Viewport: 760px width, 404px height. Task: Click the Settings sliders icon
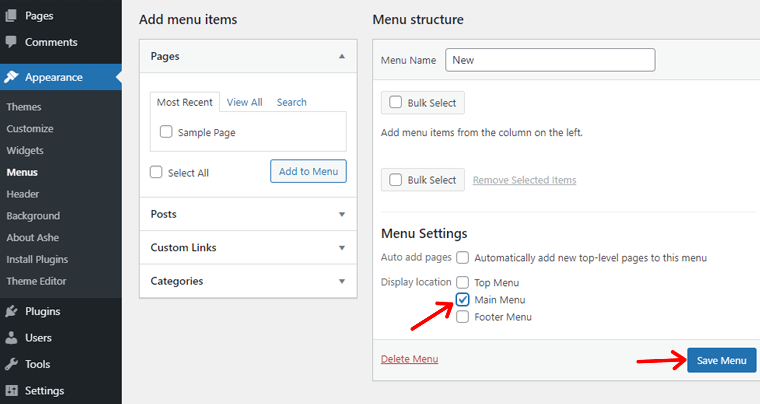(x=11, y=390)
